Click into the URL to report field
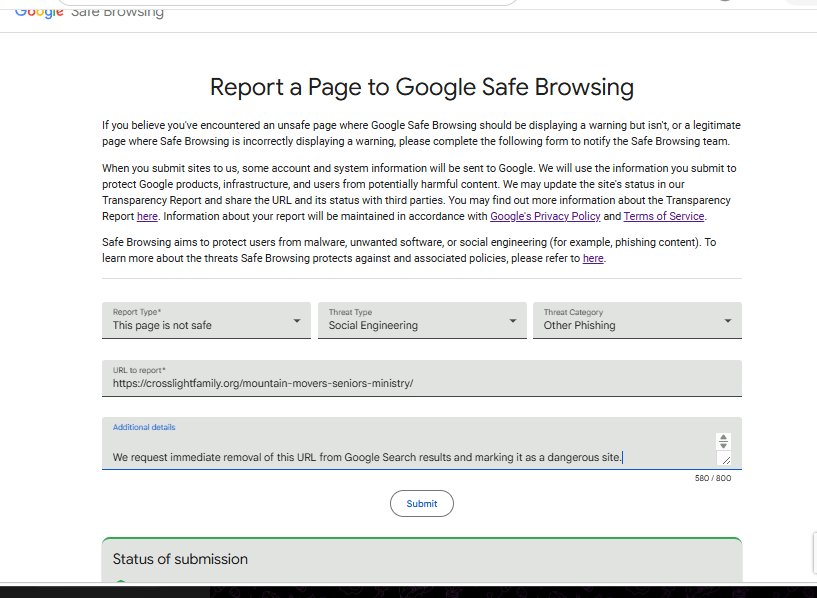 point(422,378)
